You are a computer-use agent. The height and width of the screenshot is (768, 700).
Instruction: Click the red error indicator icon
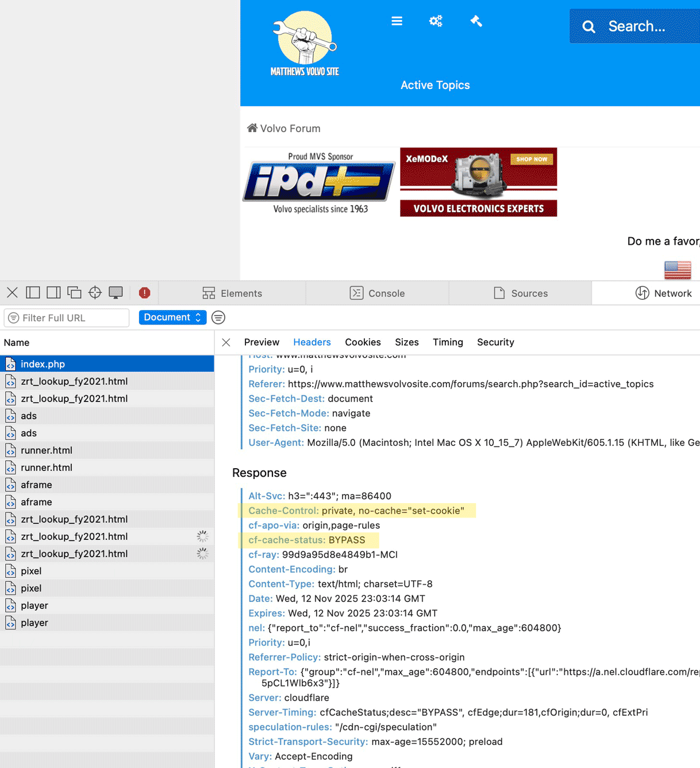(144, 293)
